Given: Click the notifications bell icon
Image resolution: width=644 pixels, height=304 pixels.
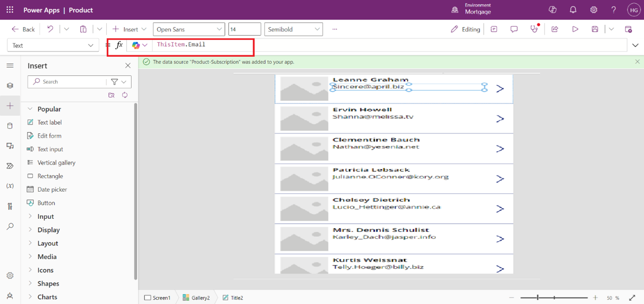Looking at the screenshot, I should click(x=573, y=10).
